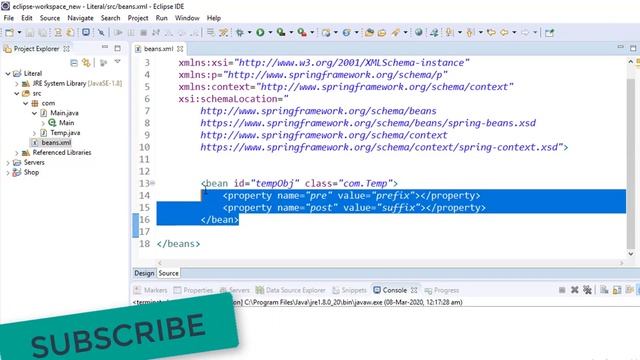
Task: Click the editor horizontal scrollbar
Action: pos(391,263)
